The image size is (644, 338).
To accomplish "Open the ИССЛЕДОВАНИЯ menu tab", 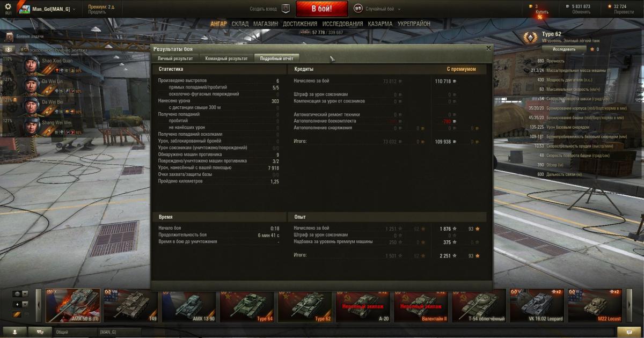I will coord(342,24).
